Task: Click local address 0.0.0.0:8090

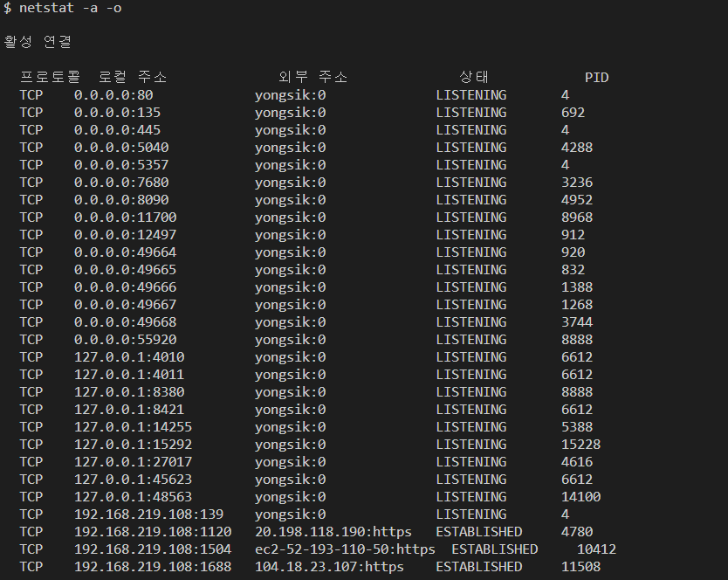Action: point(121,200)
